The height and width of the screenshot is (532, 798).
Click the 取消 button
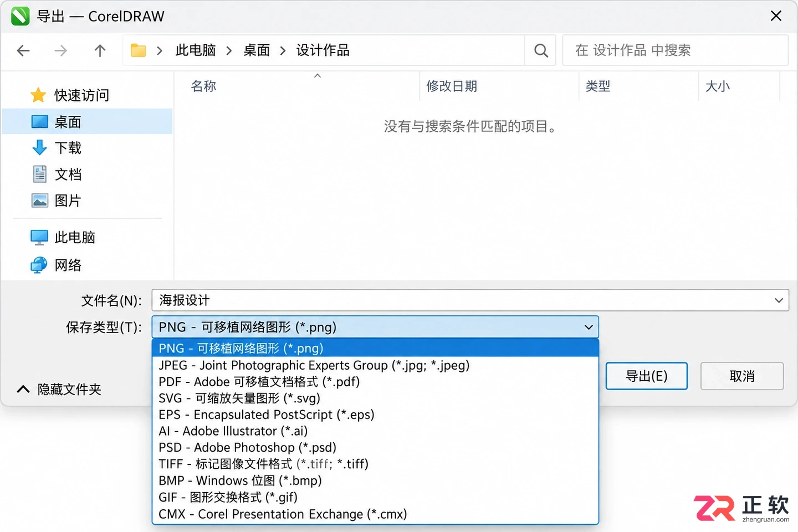pos(742,376)
